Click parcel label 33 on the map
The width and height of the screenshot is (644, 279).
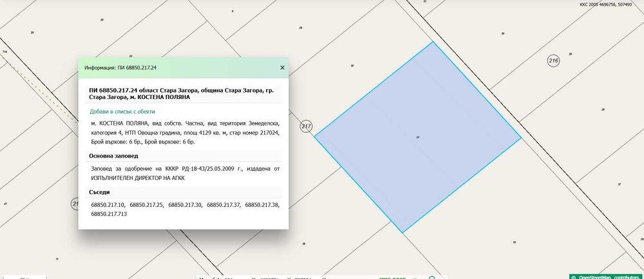[x=131, y=56]
